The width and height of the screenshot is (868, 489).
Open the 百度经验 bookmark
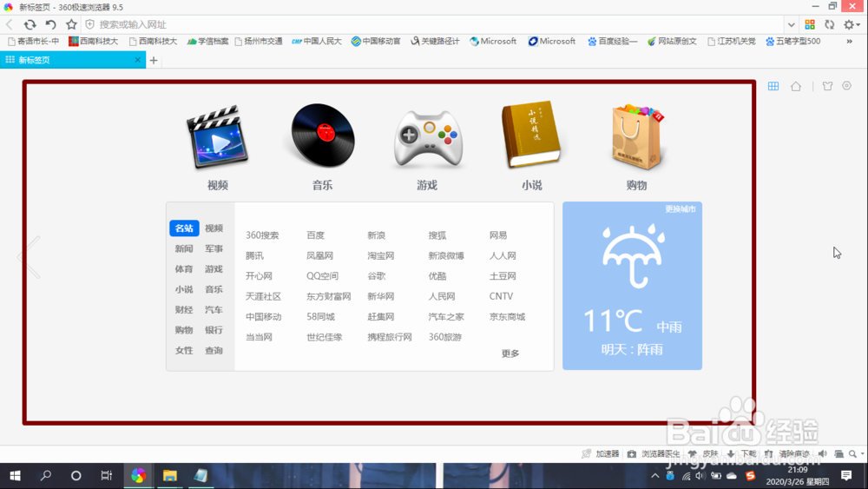612,41
